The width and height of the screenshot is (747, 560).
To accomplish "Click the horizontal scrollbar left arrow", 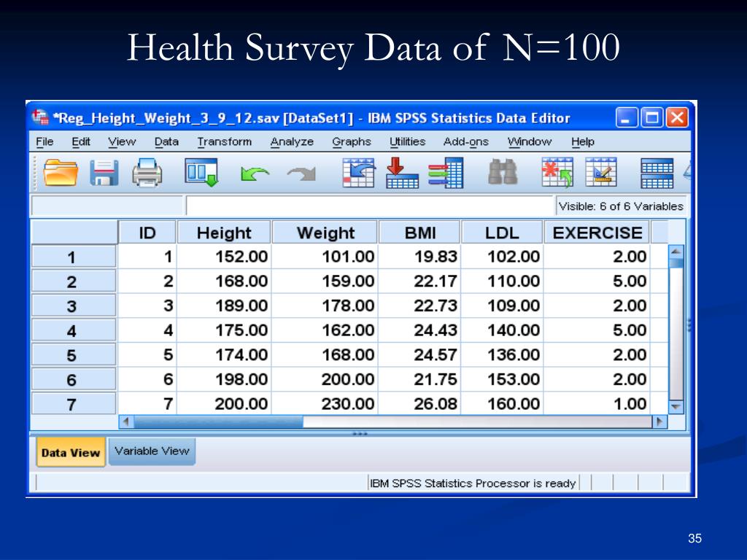I will click(x=126, y=421).
